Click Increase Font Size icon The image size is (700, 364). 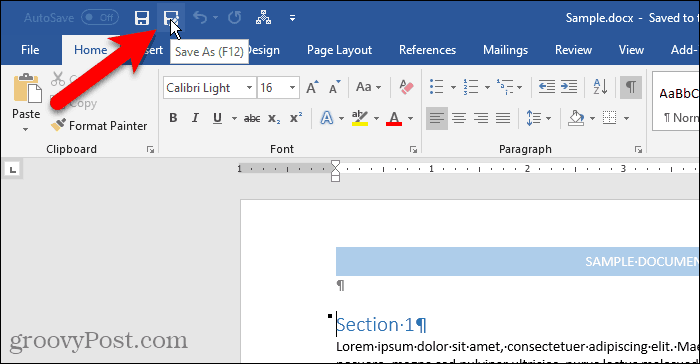click(312, 87)
